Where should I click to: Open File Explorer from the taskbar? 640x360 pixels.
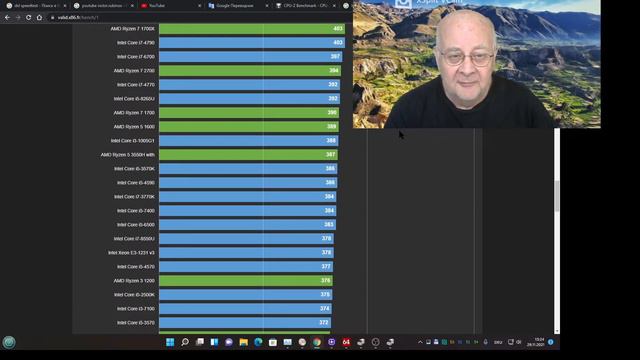[244, 342]
